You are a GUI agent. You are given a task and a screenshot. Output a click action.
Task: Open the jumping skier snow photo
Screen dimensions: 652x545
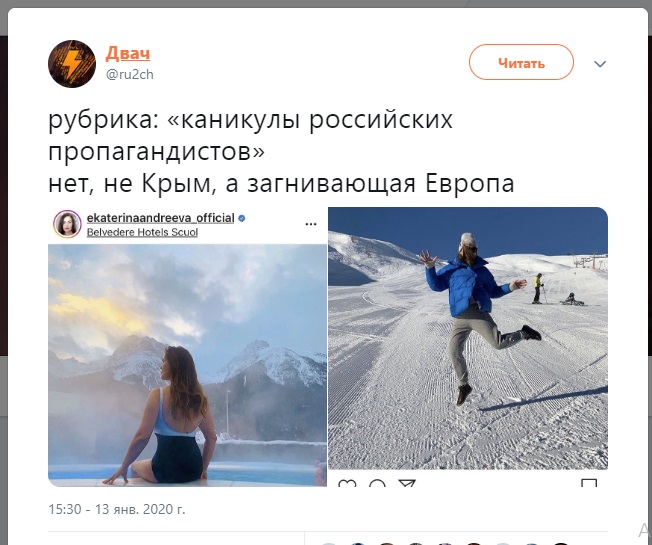tap(468, 338)
